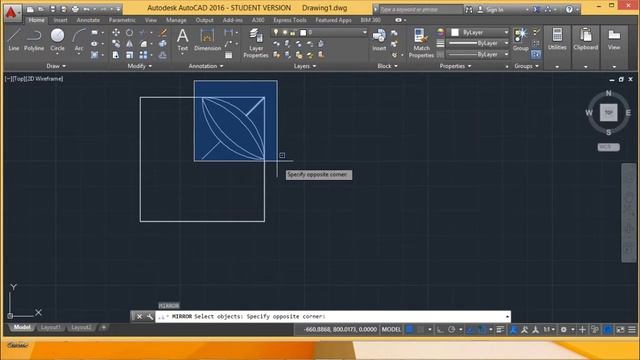Select the Array tool icon

(143, 55)
